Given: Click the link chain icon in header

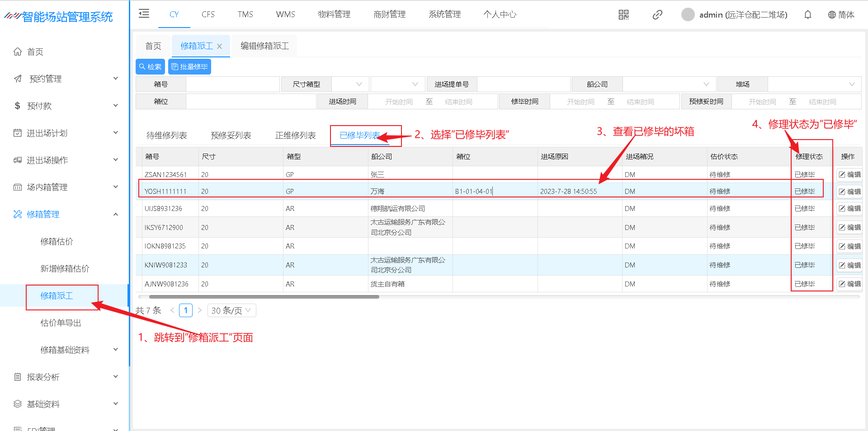Looking at the screenshot, I should point(657,15).
